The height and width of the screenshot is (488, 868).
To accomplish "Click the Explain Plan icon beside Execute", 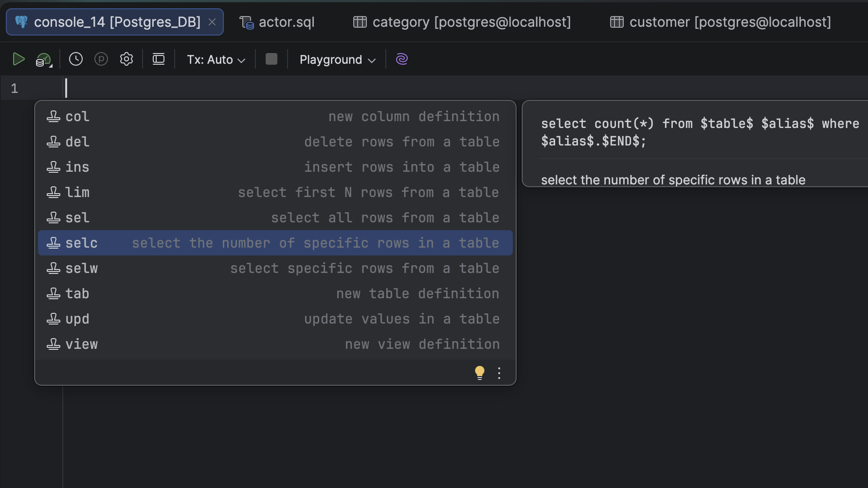I will point(44,60).
